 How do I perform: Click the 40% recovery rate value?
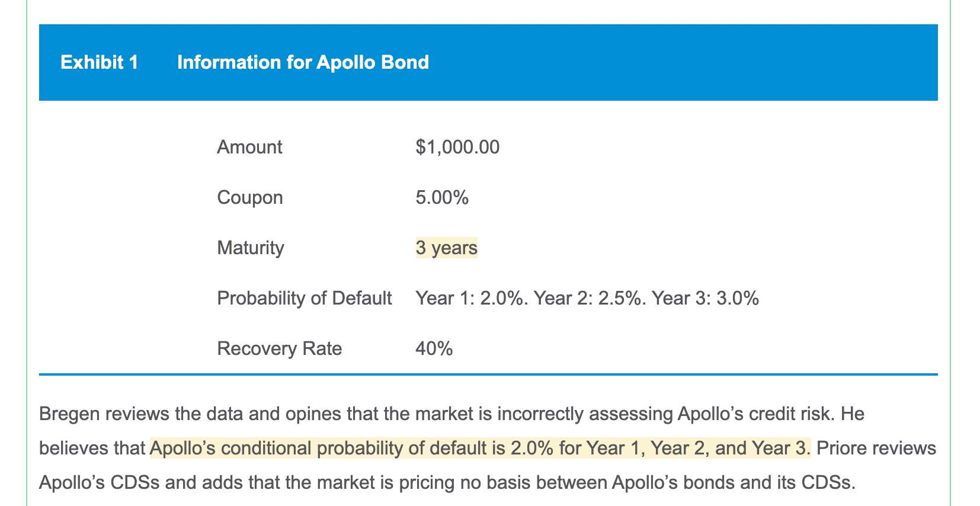pyautogui.click(x=434, y=348)
